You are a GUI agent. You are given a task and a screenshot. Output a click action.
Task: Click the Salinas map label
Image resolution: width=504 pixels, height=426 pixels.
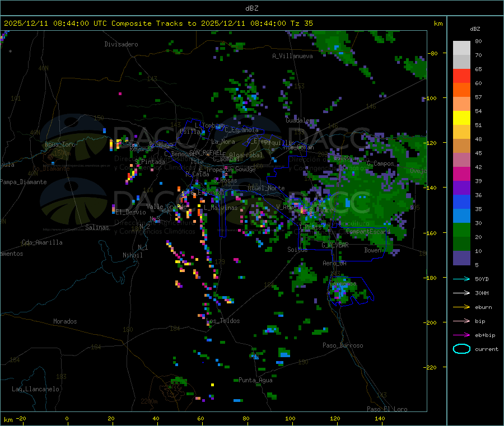coord(97,227)
